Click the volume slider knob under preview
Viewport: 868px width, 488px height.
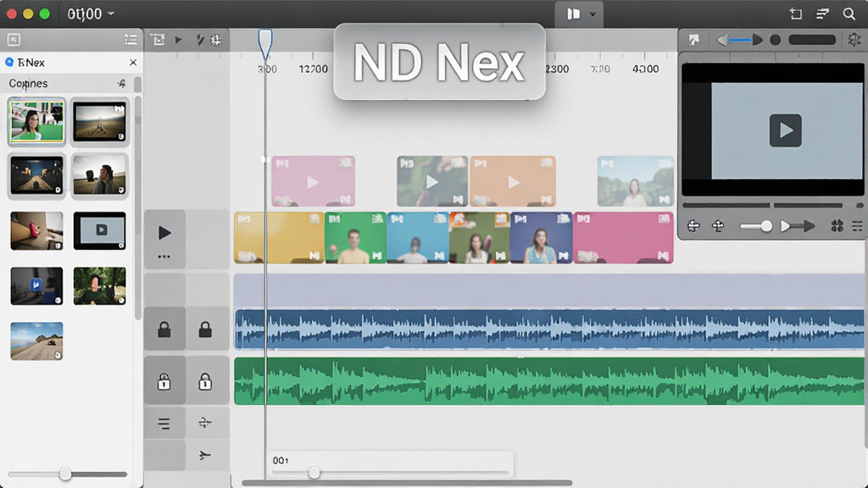click(x=766, y=225)
